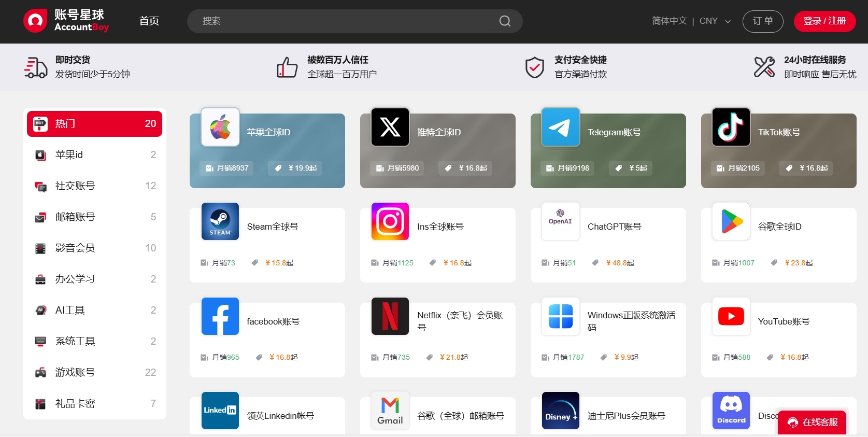Expand the CNY currency dropdown
Viewport: 868px width, 437px height.
click(715, 21)
